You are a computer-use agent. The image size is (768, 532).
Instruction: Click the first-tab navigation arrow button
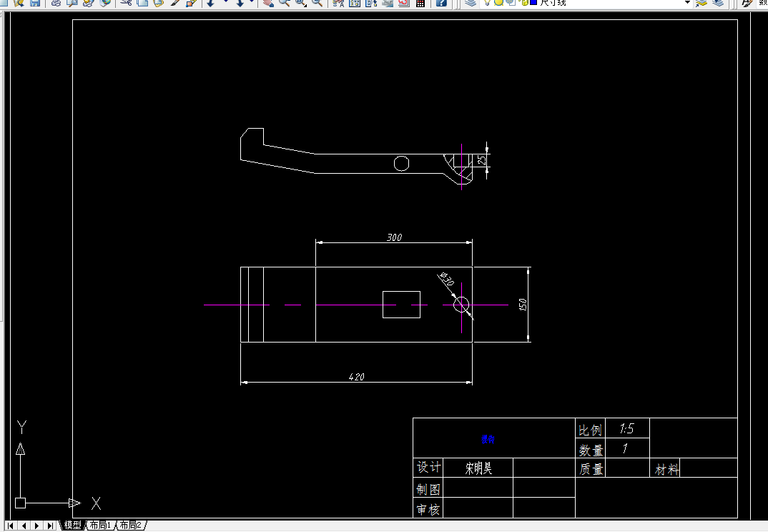click(x=11, y=525)
